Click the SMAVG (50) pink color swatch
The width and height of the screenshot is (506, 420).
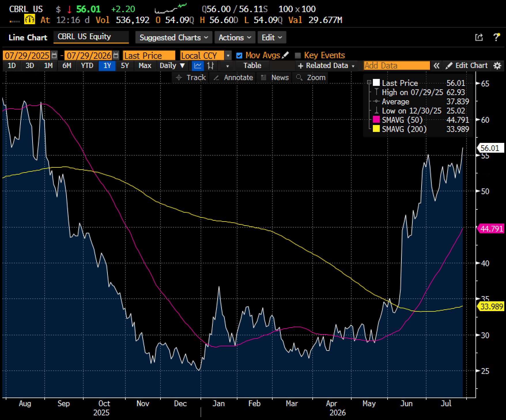376,120
